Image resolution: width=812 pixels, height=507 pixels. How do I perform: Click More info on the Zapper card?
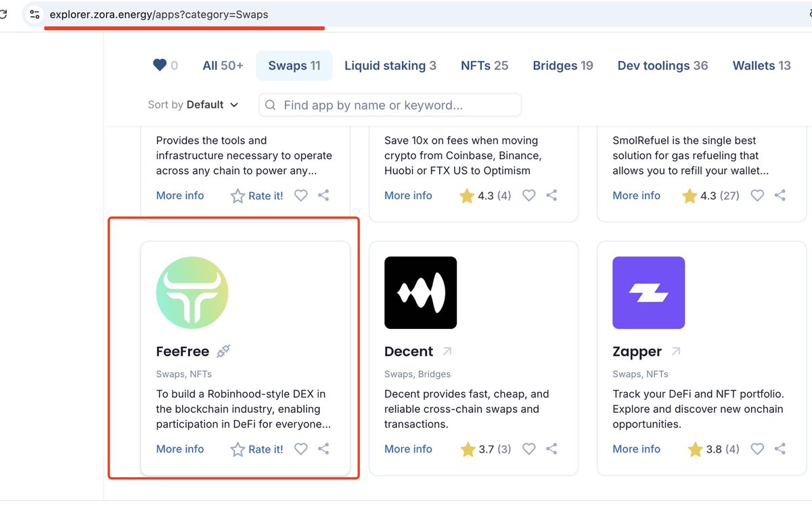(636, 449)
